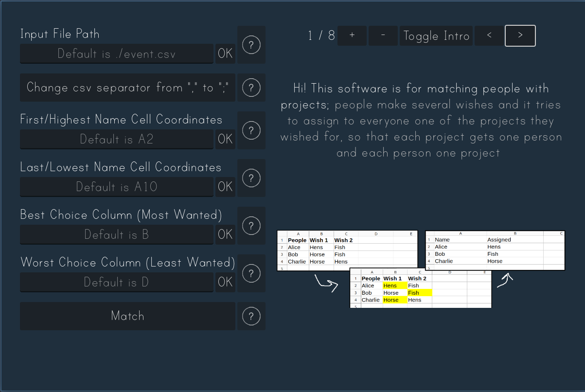
Task: Focus the Input File Path field
Action: (x=117, y=53)
